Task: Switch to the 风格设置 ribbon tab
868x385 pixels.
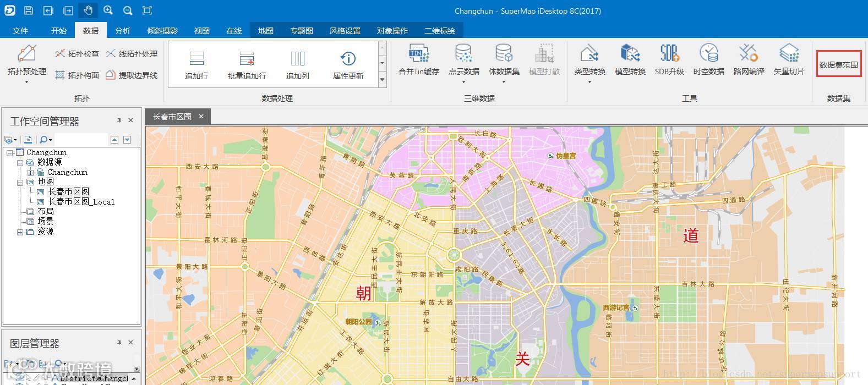Action: pos(345,31)
